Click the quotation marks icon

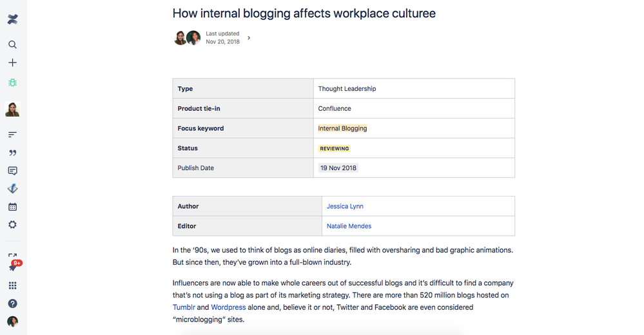coord(12,153)
